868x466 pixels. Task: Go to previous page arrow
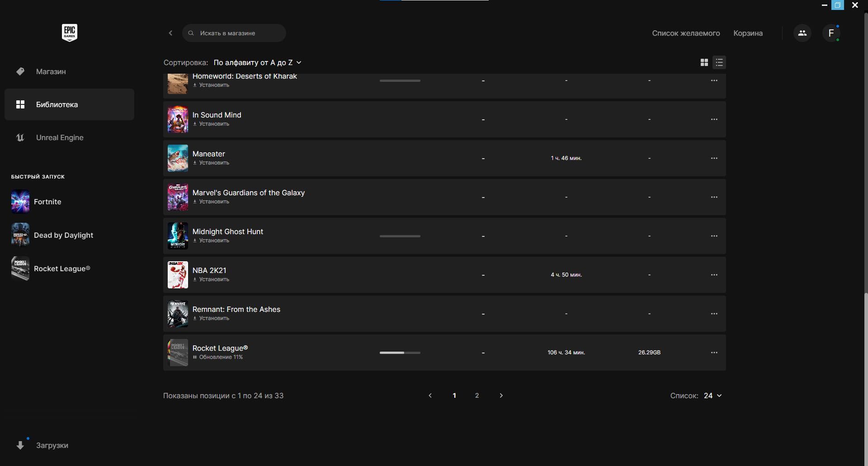point(430,395)
